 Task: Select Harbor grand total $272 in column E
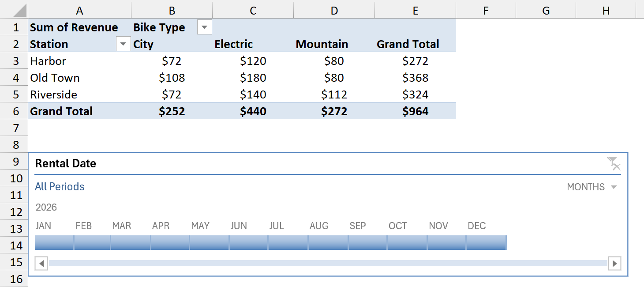416,61
